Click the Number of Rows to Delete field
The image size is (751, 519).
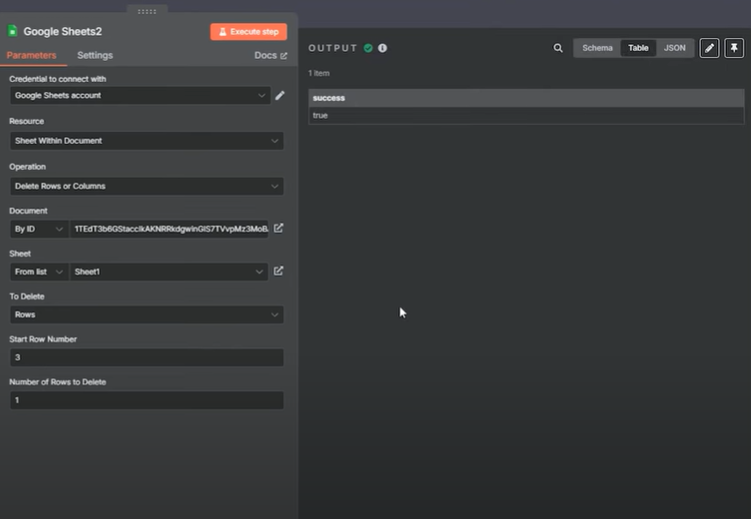click(x=147, y=400)
